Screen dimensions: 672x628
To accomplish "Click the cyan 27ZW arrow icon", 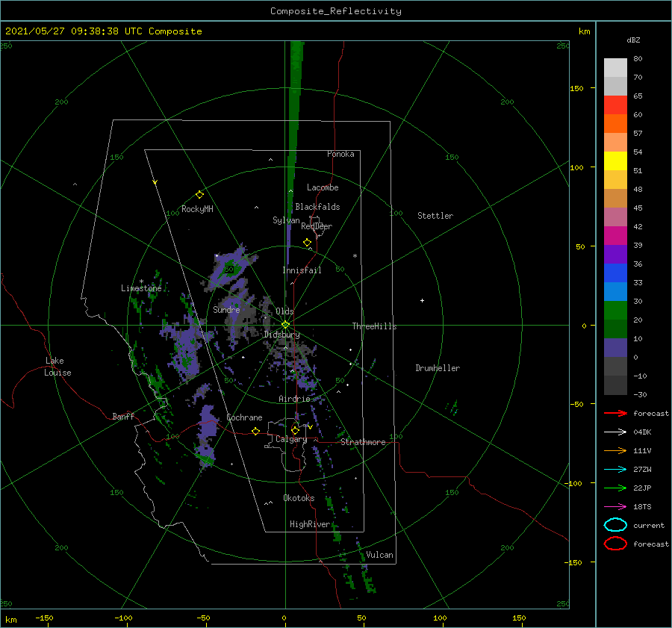I will click(x=615, y=470).
